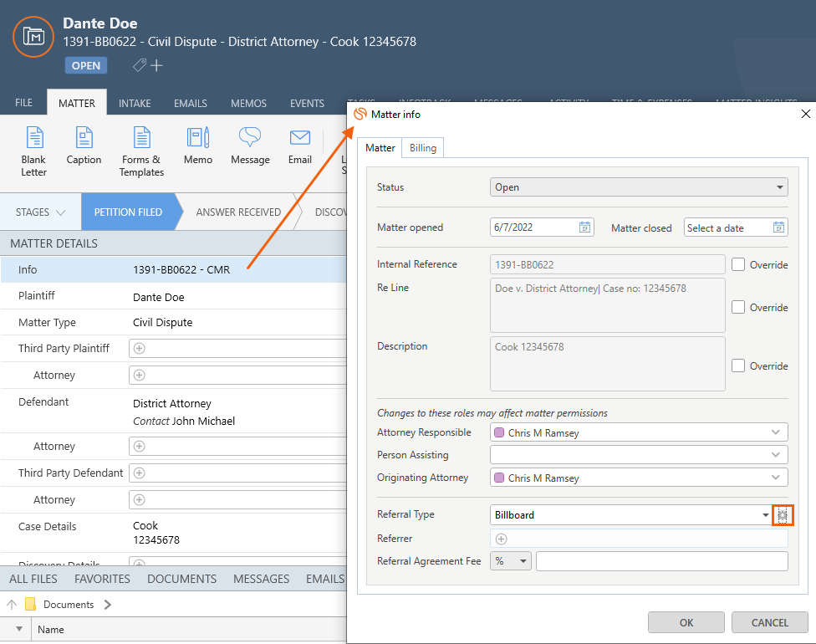816x644 pixels.
Task: Select the Info row in Matter Details
Action: pos(174,269)
